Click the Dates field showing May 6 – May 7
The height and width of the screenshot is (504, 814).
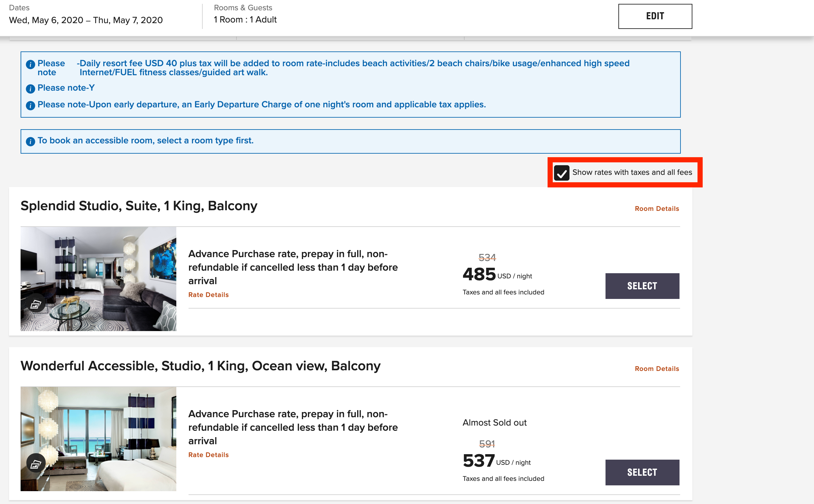tap(86, 20)
